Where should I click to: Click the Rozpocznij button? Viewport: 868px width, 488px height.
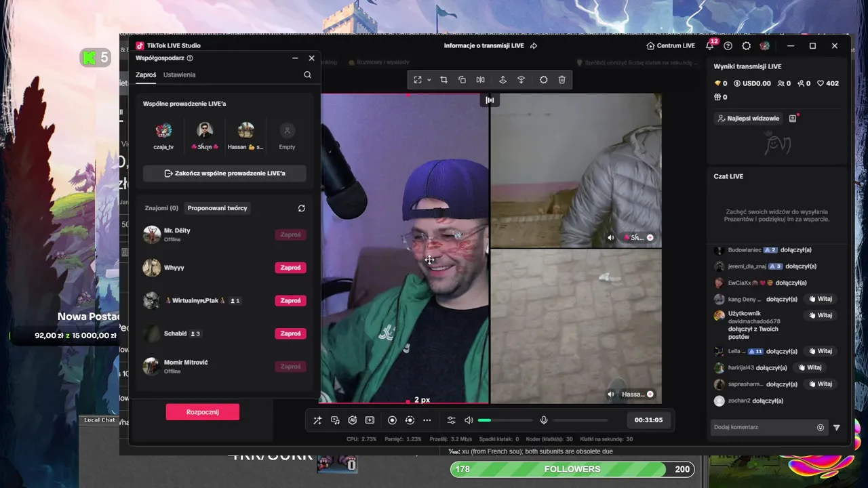[x=202, y=412]
